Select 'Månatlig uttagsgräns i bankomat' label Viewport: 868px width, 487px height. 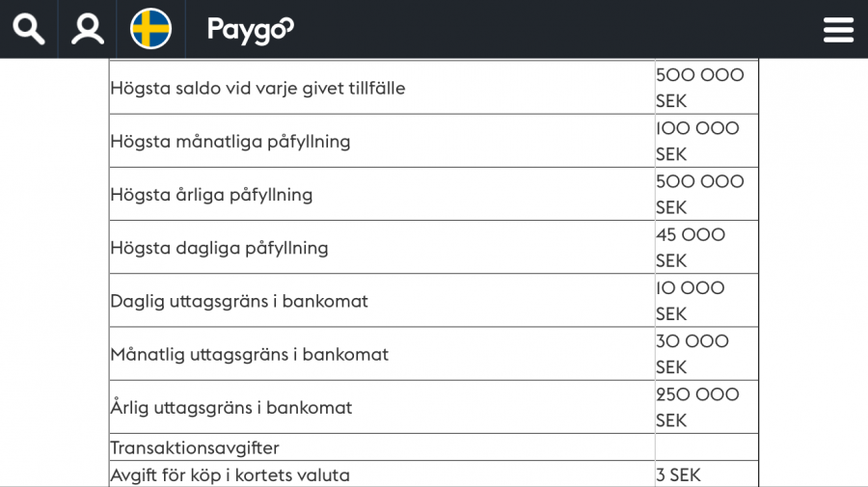pos(249,354)
